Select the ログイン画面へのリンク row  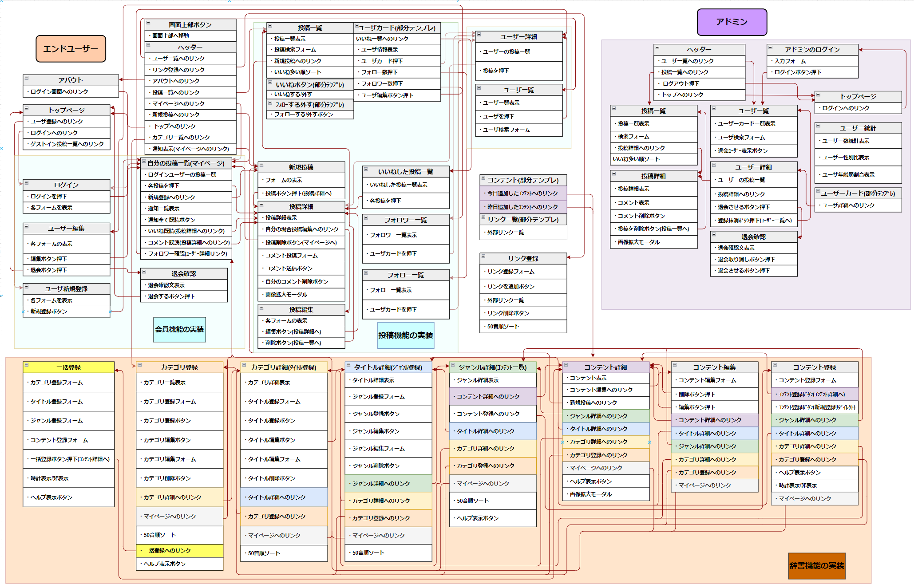click(71, 91)
